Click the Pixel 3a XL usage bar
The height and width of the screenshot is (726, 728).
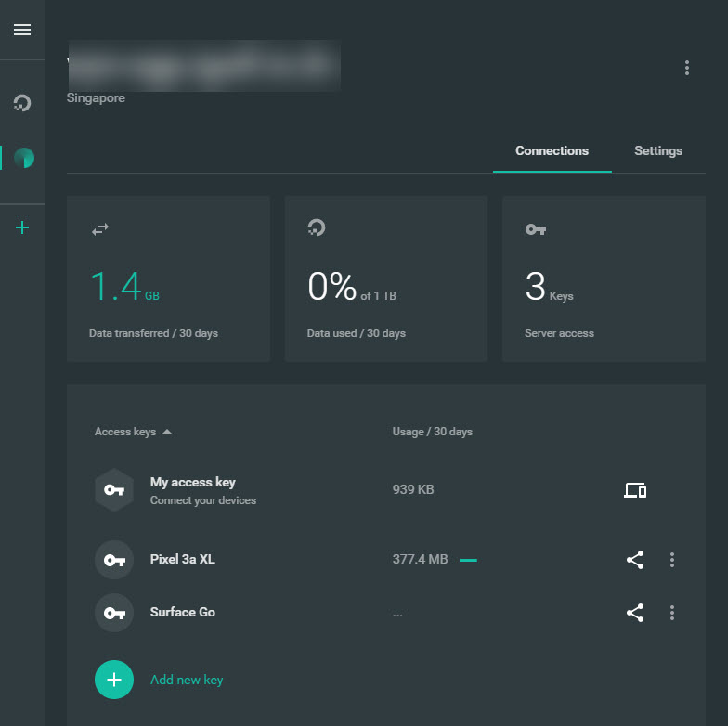coord(468,561)
